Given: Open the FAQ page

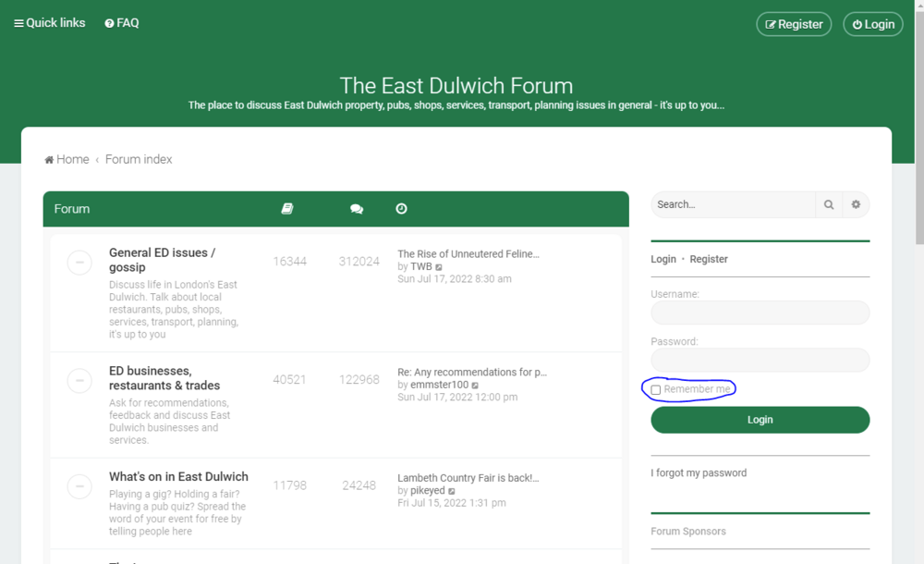Looking at the screenshot, I should click(x=122, y=23).
